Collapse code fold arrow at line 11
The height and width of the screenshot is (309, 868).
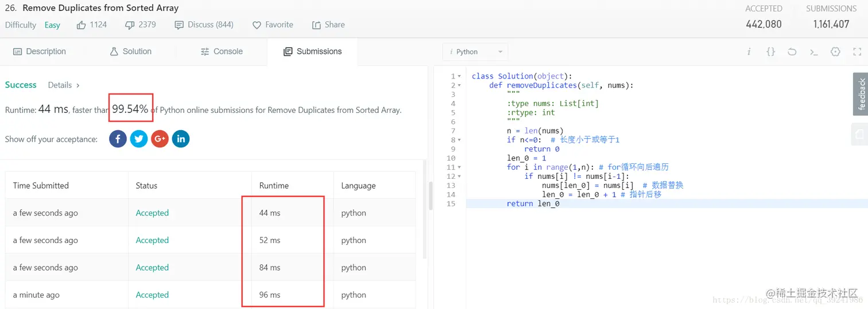click(459, 167)
